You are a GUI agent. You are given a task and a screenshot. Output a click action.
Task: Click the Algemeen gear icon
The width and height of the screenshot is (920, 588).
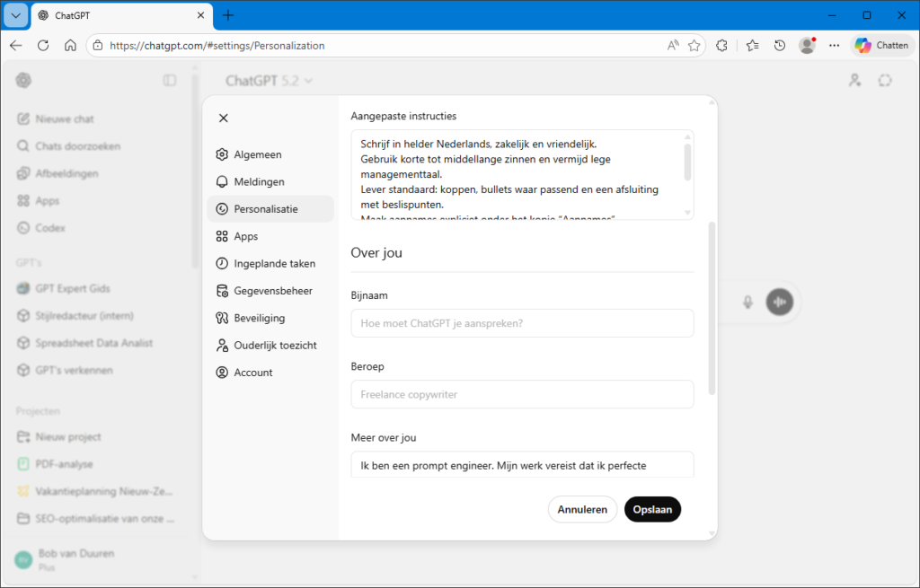point(222,154)
